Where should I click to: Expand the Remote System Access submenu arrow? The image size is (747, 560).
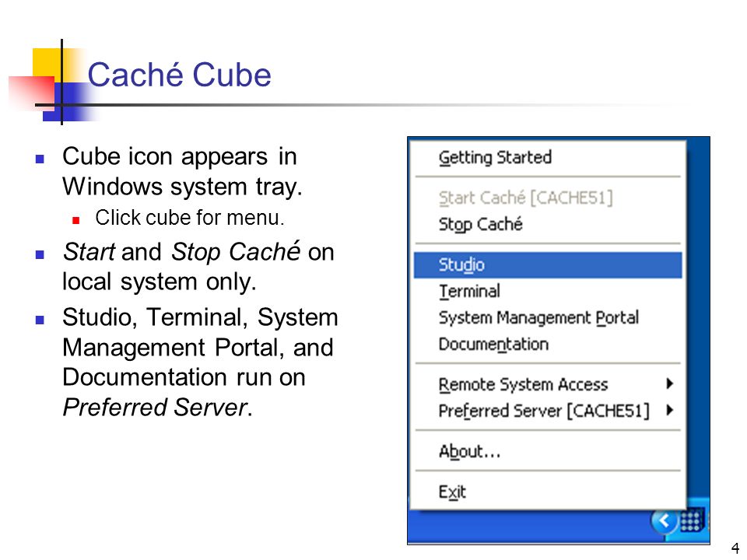(x=670, y=383)
